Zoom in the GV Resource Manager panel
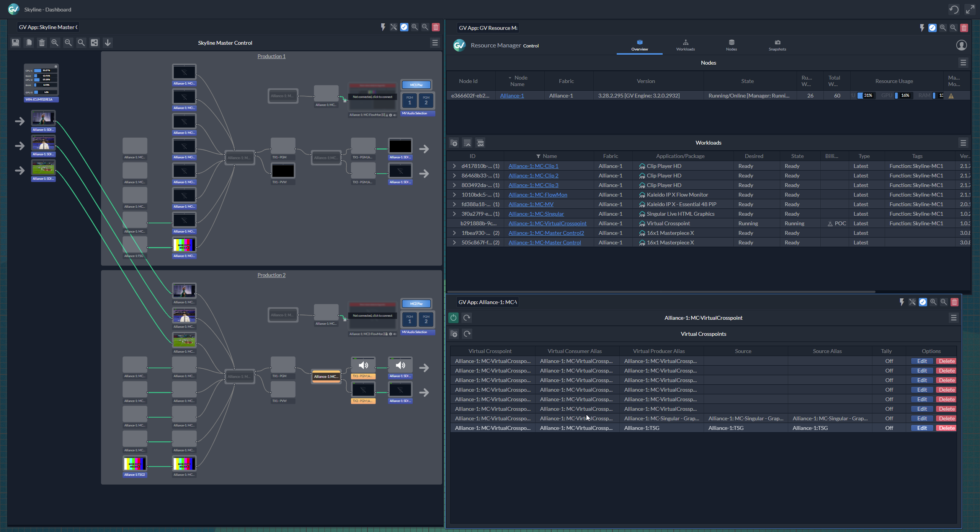Image resolution: width=980 pixels, height=532 pixels. 943,28
